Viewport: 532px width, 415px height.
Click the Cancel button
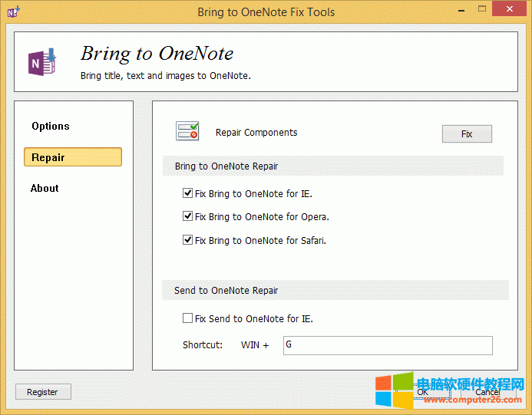[487, 392]
